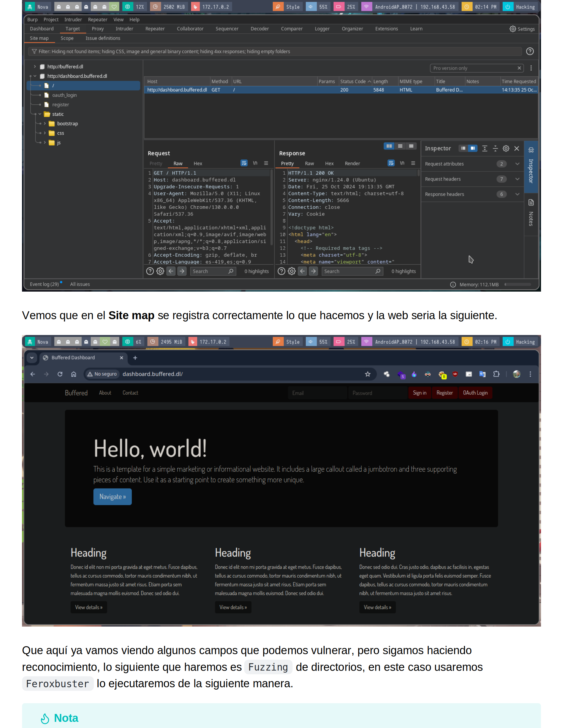
Task: Click request search settings gear
Action: click(160, 271)
